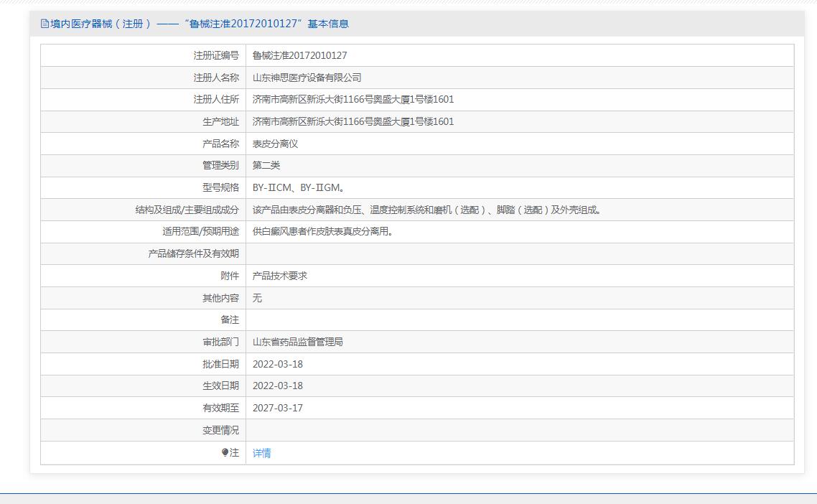The height and width of the screenshot is (504, 817).
Task: Click the 产品技术要求 attachment text
Action: [280, 276]
